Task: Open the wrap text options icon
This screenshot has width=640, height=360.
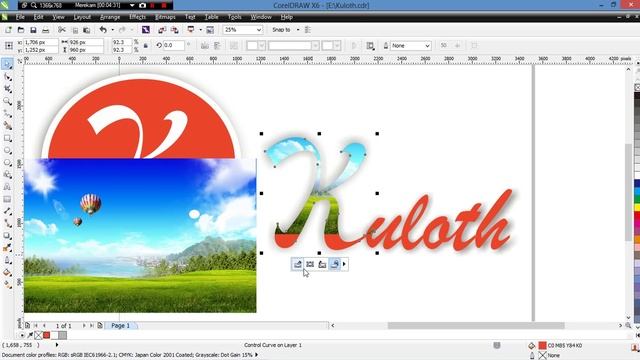Action: point(370,46)
